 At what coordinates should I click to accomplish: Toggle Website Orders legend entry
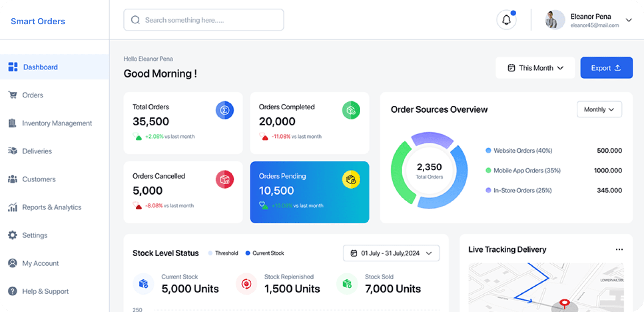(519, 150)
